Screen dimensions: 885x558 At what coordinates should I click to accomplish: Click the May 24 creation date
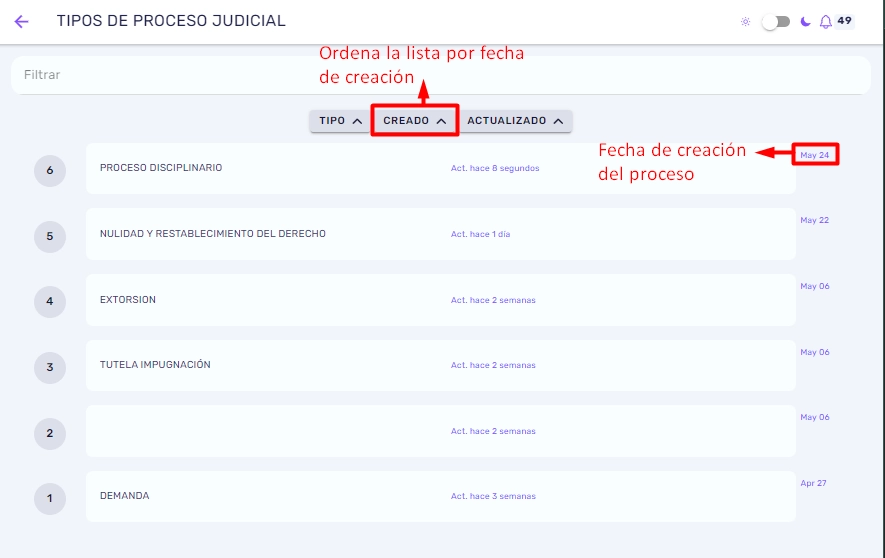(x=814, y=155)
